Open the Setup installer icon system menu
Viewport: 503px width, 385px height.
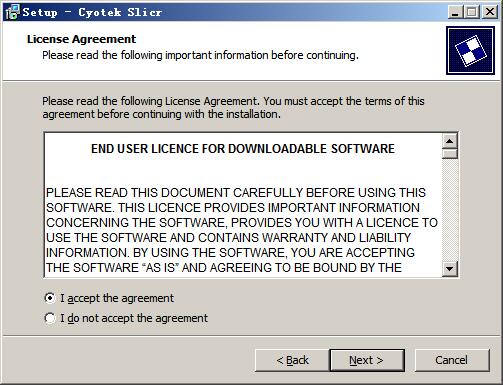coord(12,12)
